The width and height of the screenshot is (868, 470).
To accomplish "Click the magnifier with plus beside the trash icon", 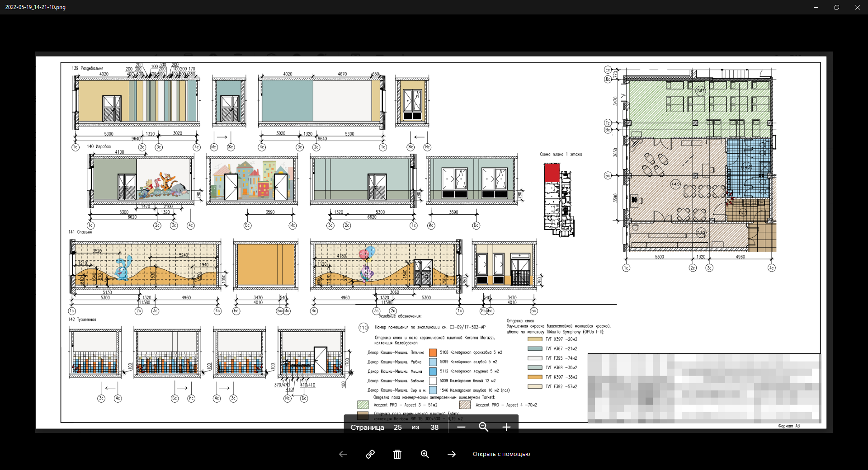I will click(x=425, y=454).
